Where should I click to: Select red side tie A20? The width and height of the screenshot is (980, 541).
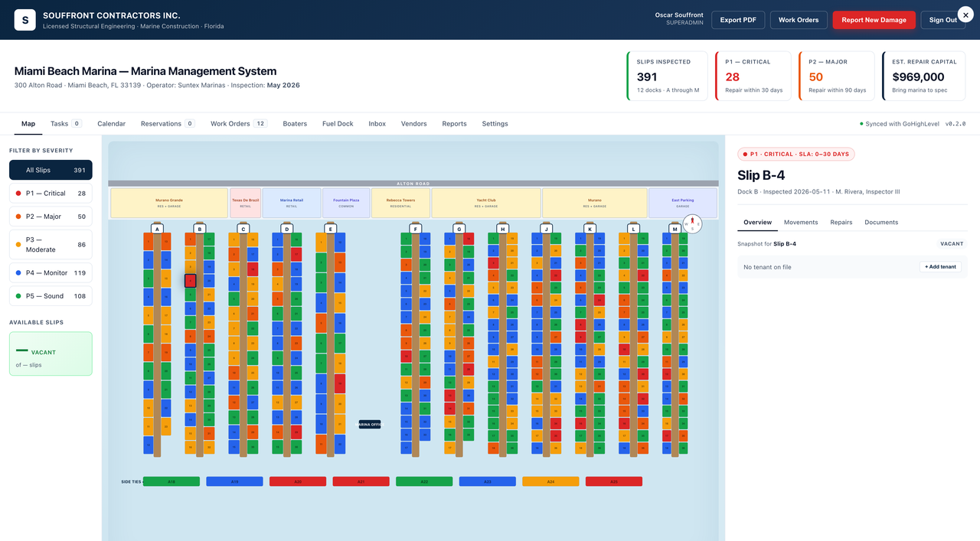tap(298, 481)
